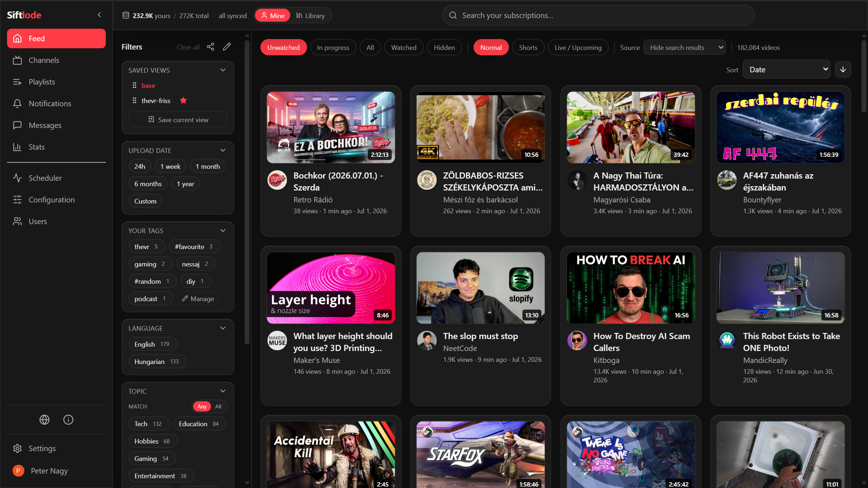
Task: Click the filter panel scrollbar
Action: click(x=247, y=192)
